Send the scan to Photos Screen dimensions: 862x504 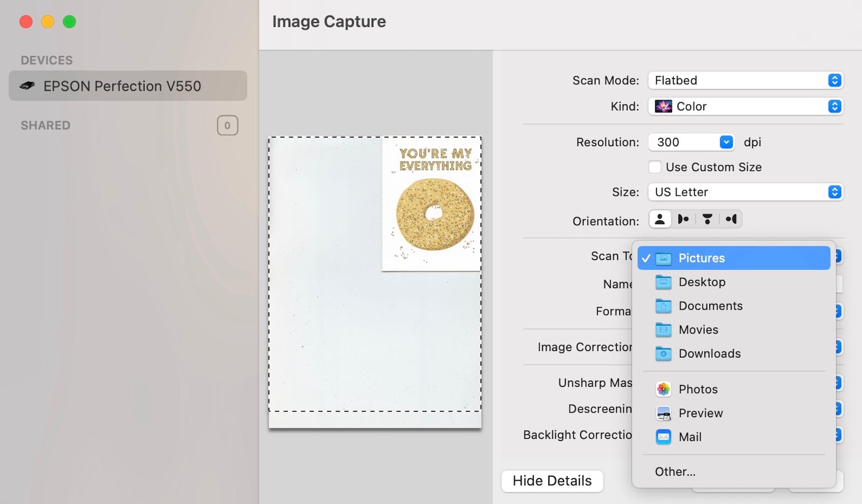click(x=734, y=389)
